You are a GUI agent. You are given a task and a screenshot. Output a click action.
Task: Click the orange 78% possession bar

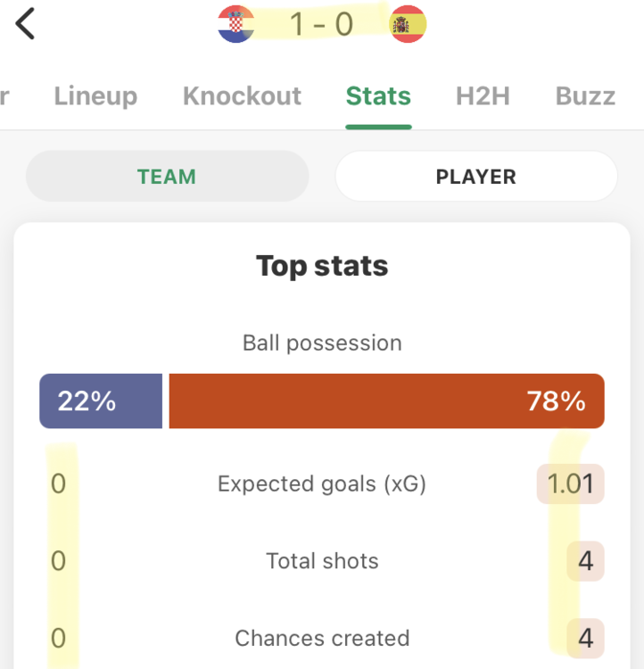[386, 401]
